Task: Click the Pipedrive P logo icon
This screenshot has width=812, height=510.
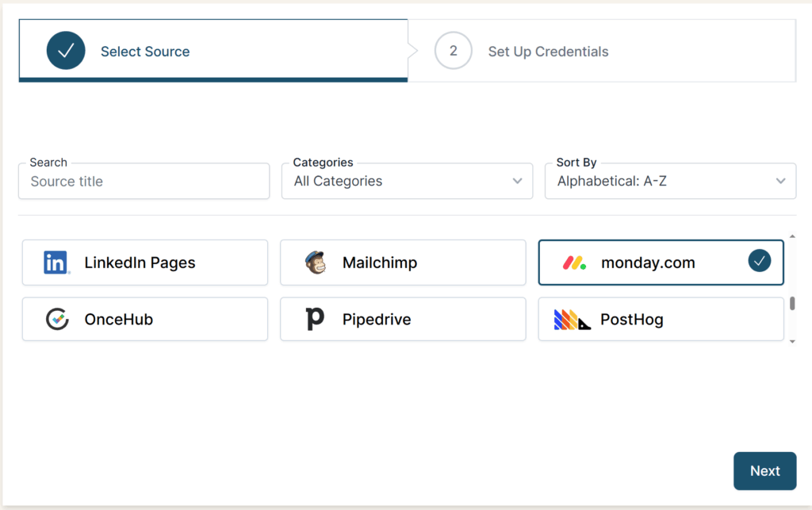Action: (315, 320)
